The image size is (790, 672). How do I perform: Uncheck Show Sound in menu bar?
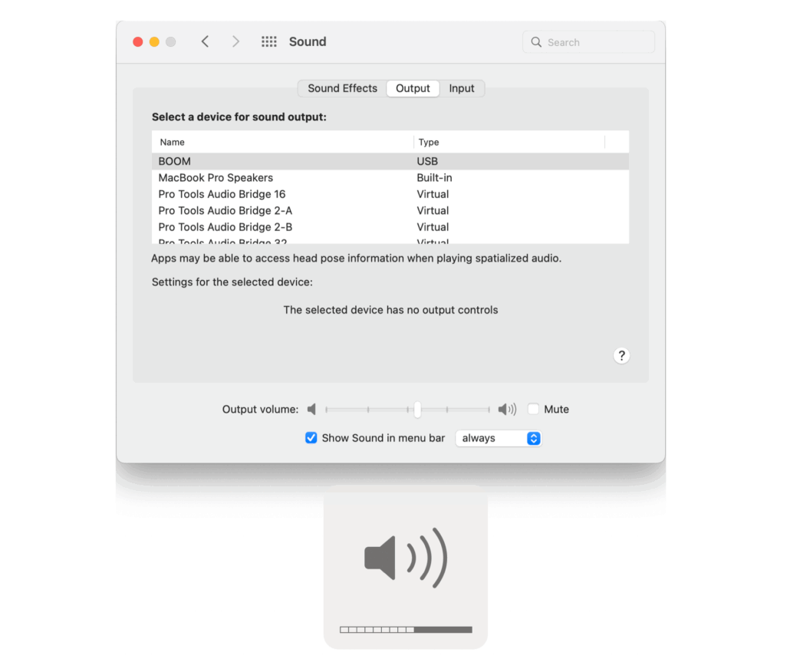(x=311, y=438)
